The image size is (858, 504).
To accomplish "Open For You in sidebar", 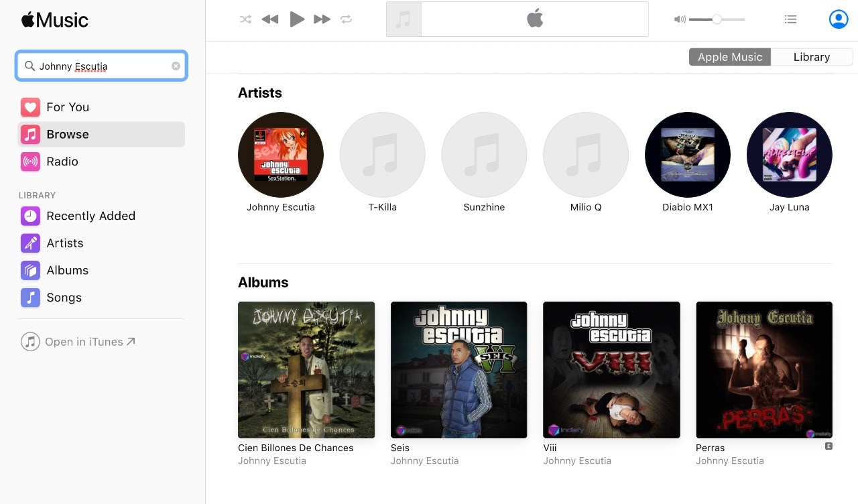I will [67, 107].
